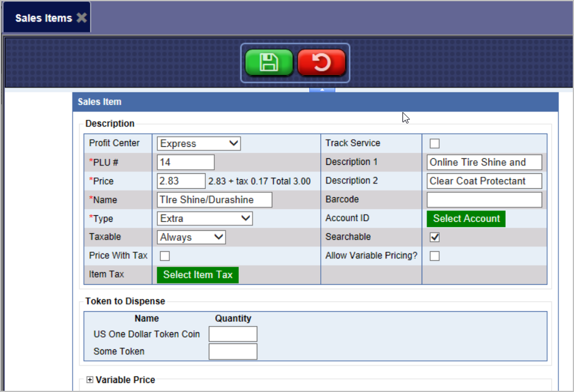The image size is (574, 392).
Task: Toggle the Price With Tax checkbox
Action: [x=165, y=256]
